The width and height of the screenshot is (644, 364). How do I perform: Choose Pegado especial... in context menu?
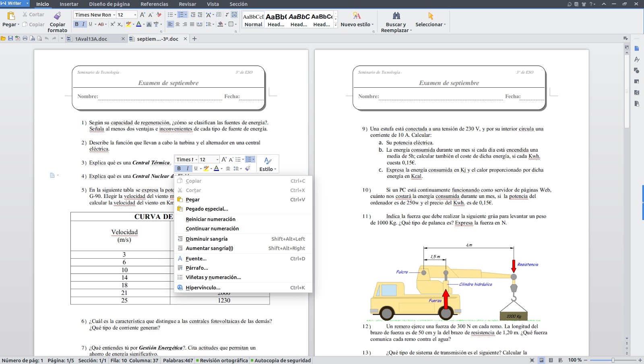pyautogui.click(x=243, y=209)
